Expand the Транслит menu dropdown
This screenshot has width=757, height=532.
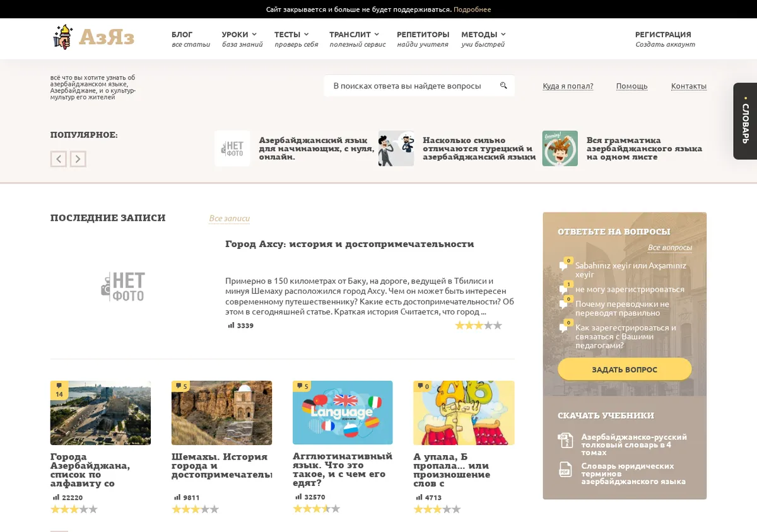point(355,35)
